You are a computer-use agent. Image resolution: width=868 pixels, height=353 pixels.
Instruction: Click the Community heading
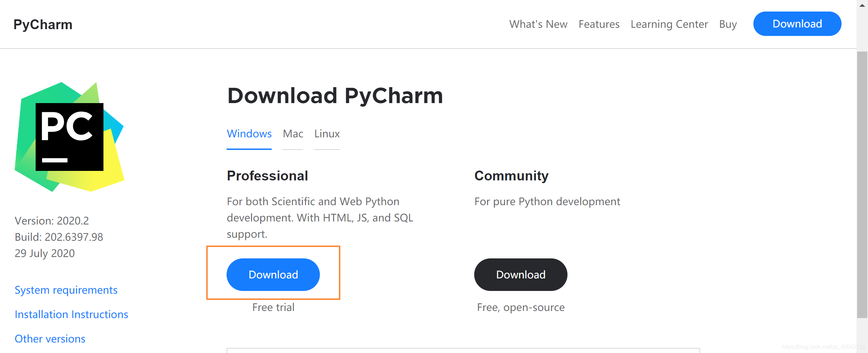click(511, 176)
